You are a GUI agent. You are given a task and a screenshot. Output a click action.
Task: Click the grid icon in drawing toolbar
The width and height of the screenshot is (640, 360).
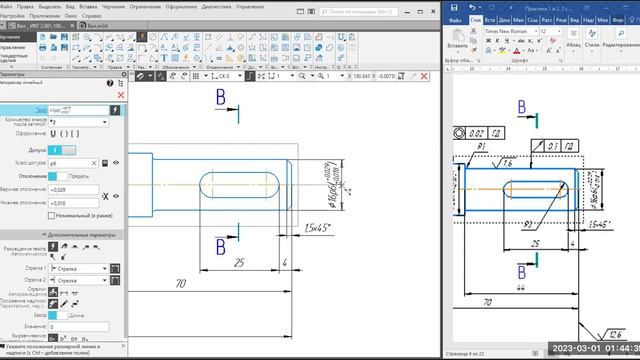[196, 76]
